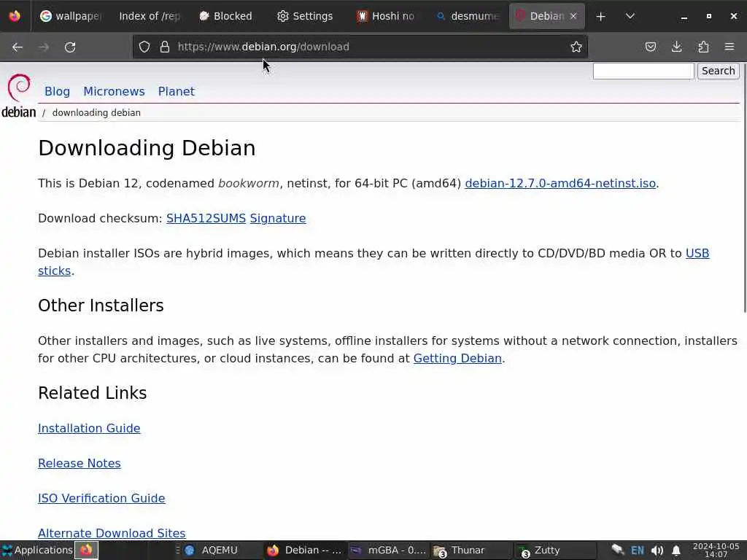747x560 pixels.
Task: Open the Getting Debian link
Action: pos(457,358)
